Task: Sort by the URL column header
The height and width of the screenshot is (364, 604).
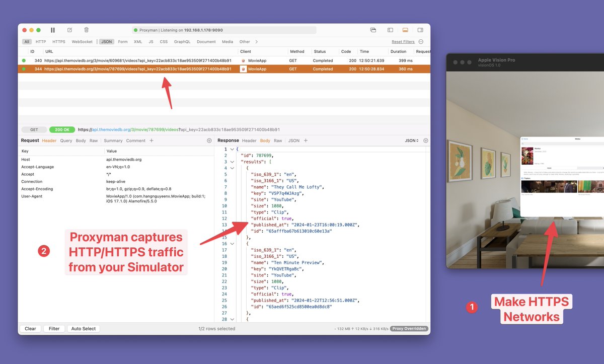Action: (x=140, y=51)
